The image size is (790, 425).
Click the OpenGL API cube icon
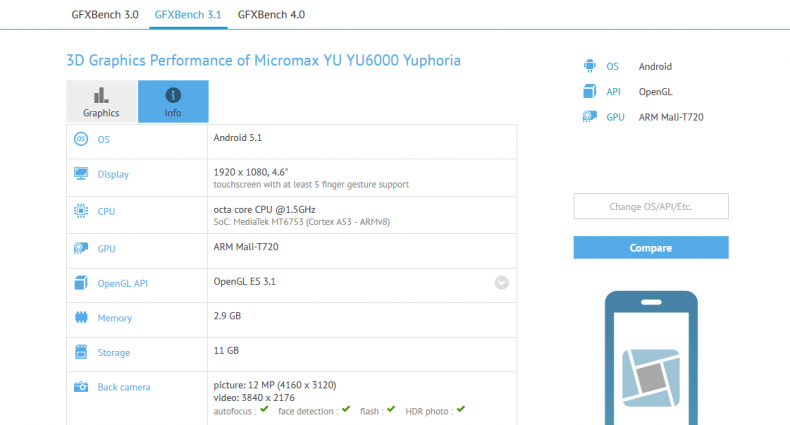pyautogui.click(x=81, y=283)
